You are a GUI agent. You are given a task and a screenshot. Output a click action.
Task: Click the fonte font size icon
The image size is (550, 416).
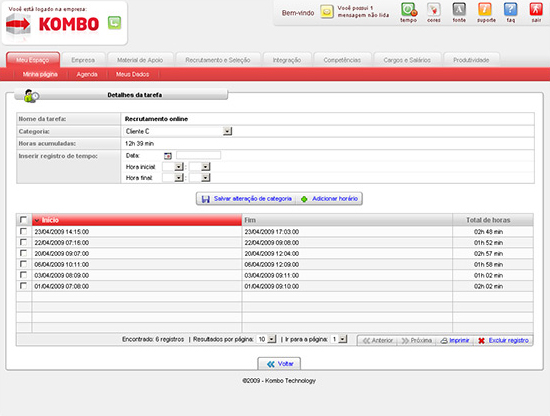459,10
